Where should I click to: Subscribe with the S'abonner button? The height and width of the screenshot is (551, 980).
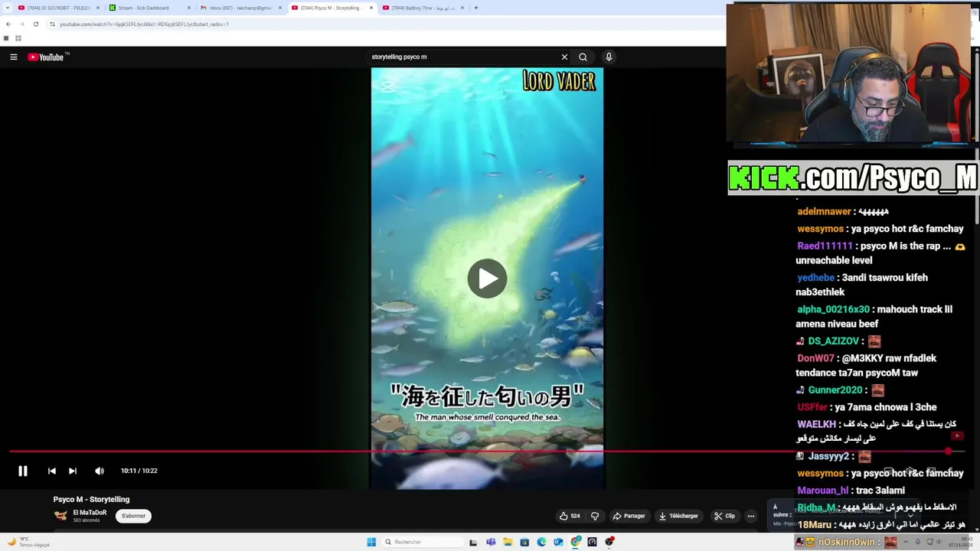click(133, 516)
